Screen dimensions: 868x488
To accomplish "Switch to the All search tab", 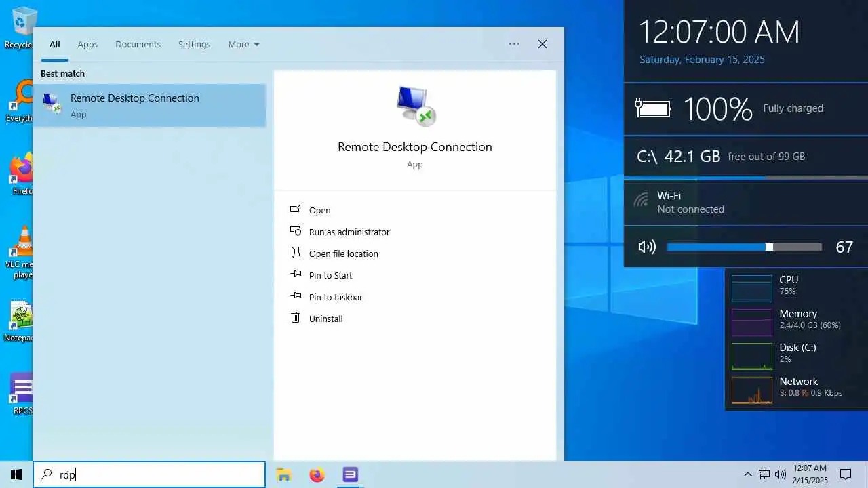I will pos(55,44).
